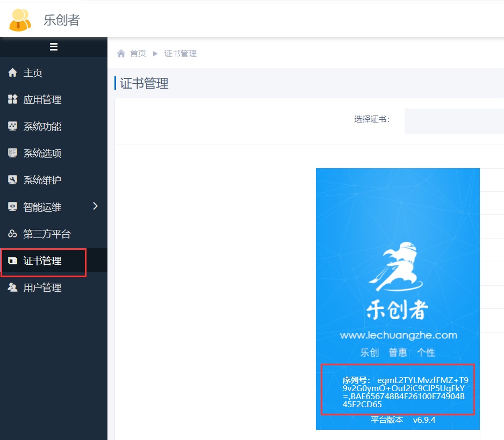This screenshot has height=440, width=504.
Task: Click the 第三方平台 sidebar icon
Action: coord(13,234)
